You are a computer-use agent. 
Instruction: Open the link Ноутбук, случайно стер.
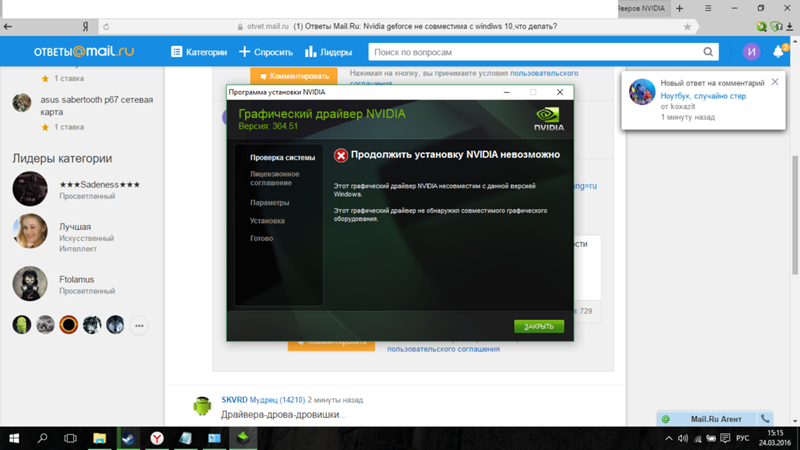(x=704, y=96)
